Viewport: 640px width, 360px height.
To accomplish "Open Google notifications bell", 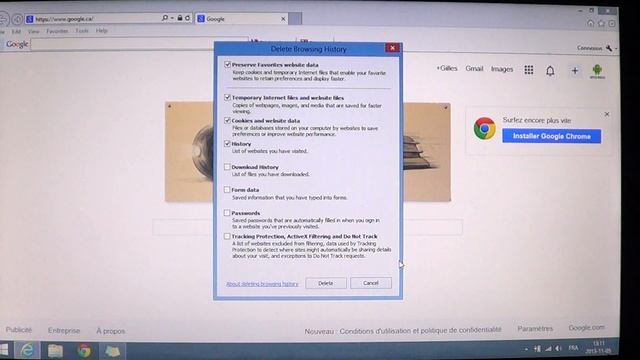I will tap(550, 71).
